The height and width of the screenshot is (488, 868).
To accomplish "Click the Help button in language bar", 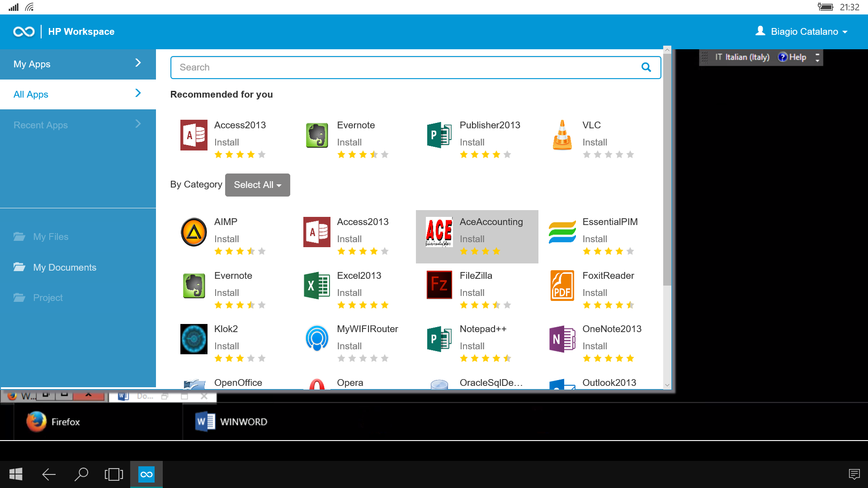I will [793, 57].
